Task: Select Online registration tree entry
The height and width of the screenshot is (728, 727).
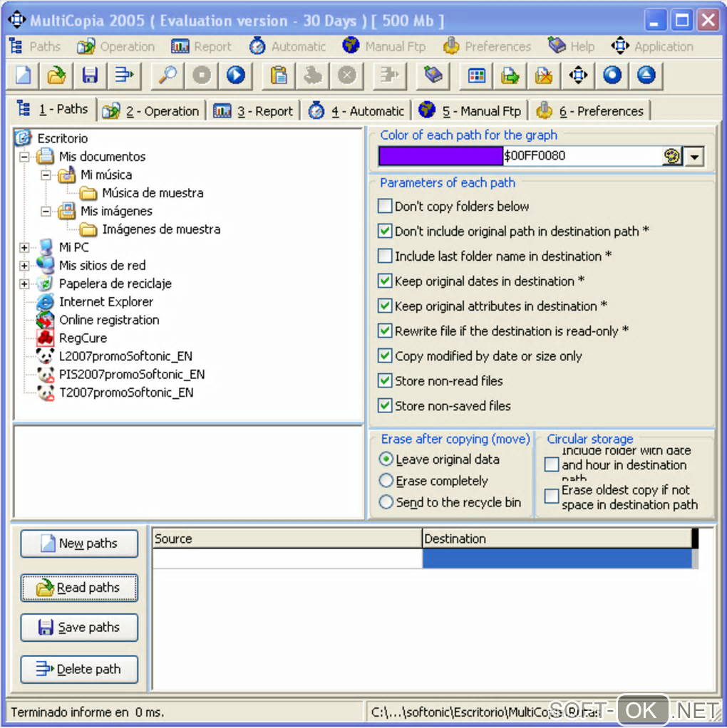Action: tap(109, 320)
